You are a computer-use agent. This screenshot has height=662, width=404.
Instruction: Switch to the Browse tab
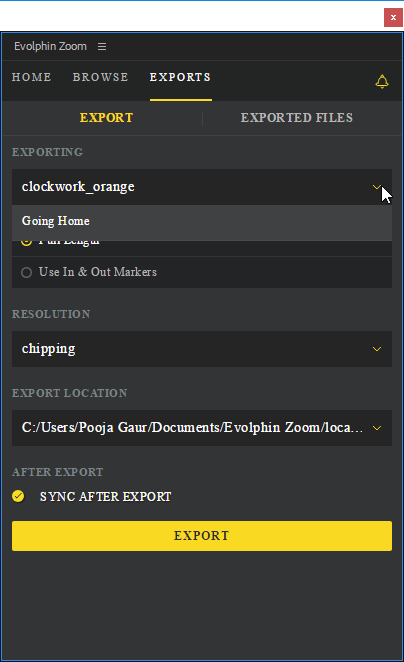[x=100, y=77]
